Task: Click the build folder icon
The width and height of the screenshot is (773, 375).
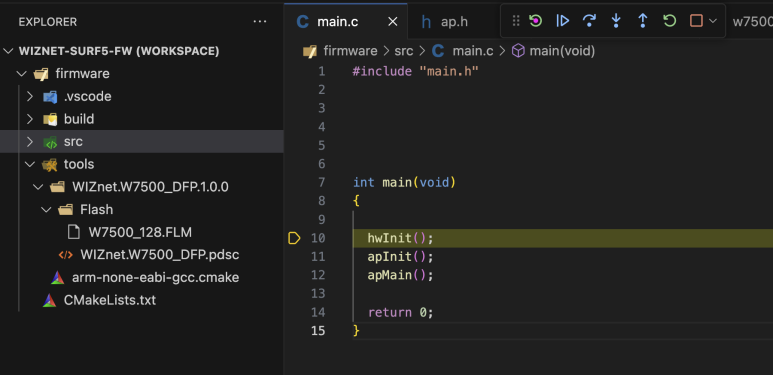Action: [x=50, y=119]
